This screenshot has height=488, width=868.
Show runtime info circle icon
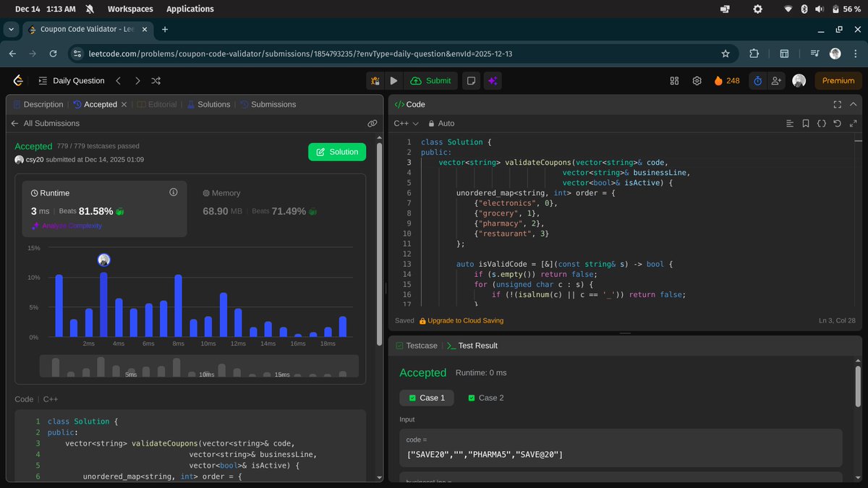(173, 192)
